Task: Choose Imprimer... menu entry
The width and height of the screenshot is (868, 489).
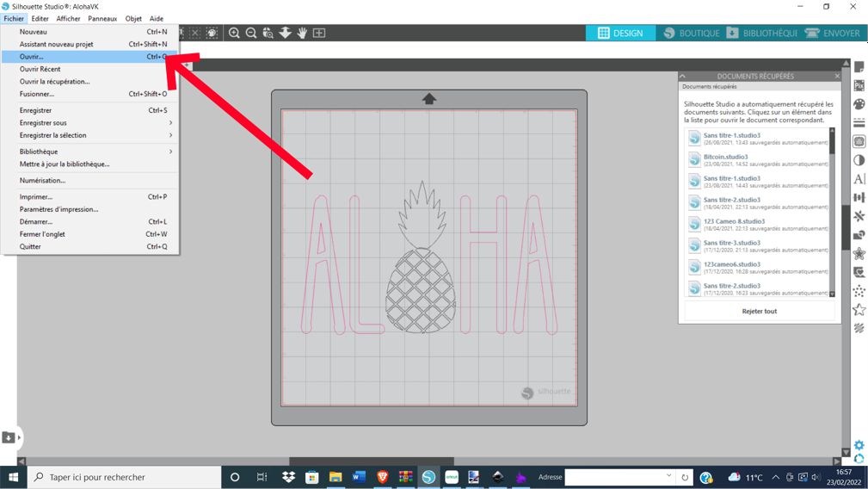Action: tap(89, 196)
